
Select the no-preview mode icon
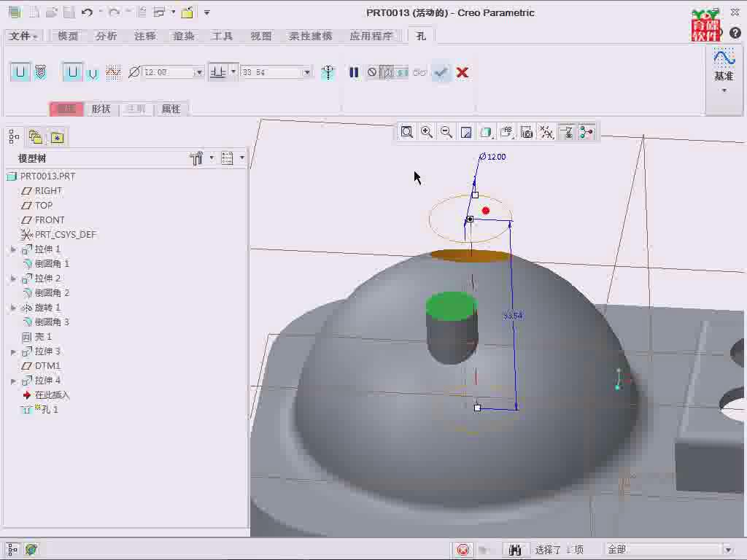[372, 72]
